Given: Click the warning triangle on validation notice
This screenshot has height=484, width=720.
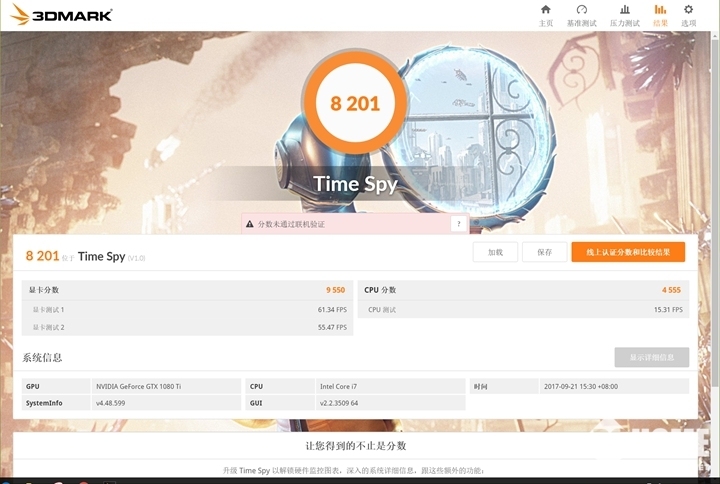Looking at the screenshot, I should pyautogui.click(x=250, y=224).
